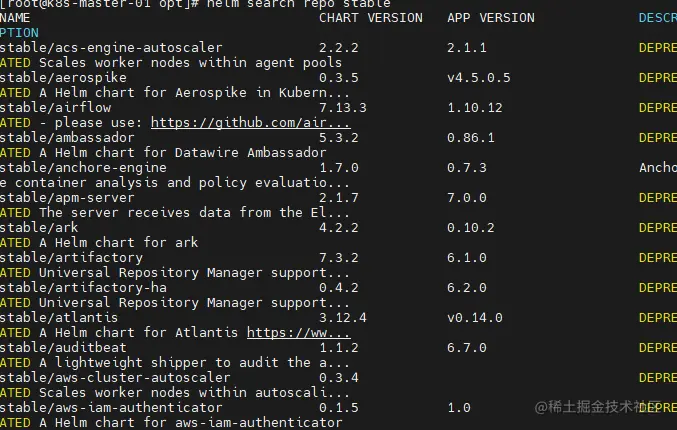Select stable/aerospike chart name
The width and height of the screenshot is (677, 430).
coord(63,78)
